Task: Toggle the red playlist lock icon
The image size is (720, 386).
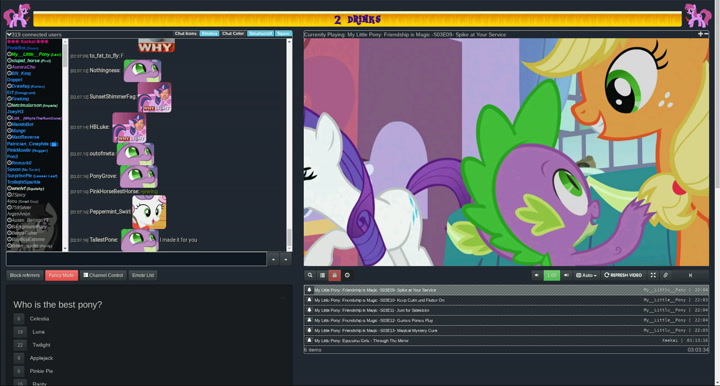Action: (334, 275)
